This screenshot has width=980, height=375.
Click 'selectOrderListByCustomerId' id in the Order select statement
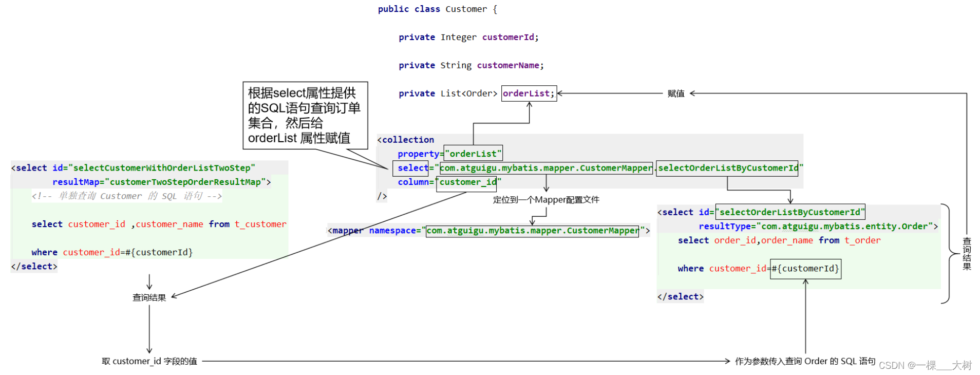(790, 212)
